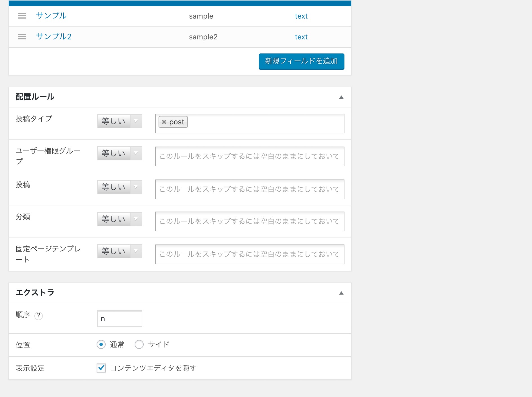Click the 順序 order input field
This screenshot has width=532, height=397.
click(x=119, y=319)
